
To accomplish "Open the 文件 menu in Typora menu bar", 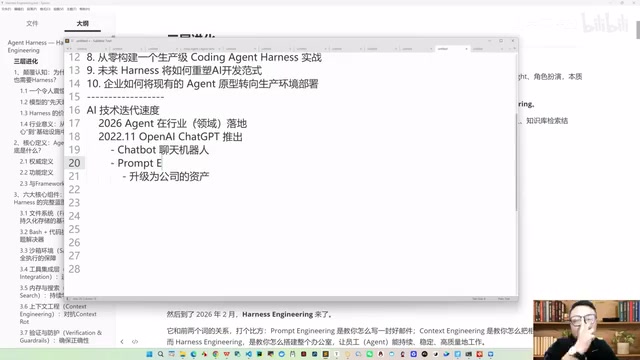I will pos(6,9).
